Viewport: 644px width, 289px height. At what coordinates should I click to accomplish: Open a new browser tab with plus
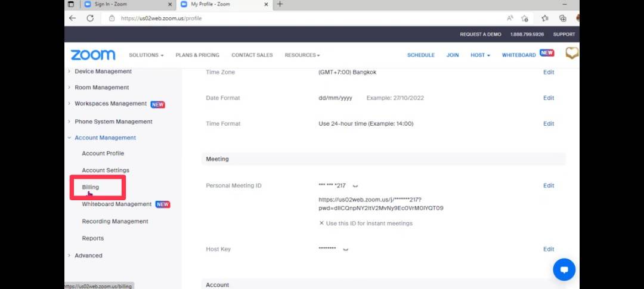pos(280,4)
